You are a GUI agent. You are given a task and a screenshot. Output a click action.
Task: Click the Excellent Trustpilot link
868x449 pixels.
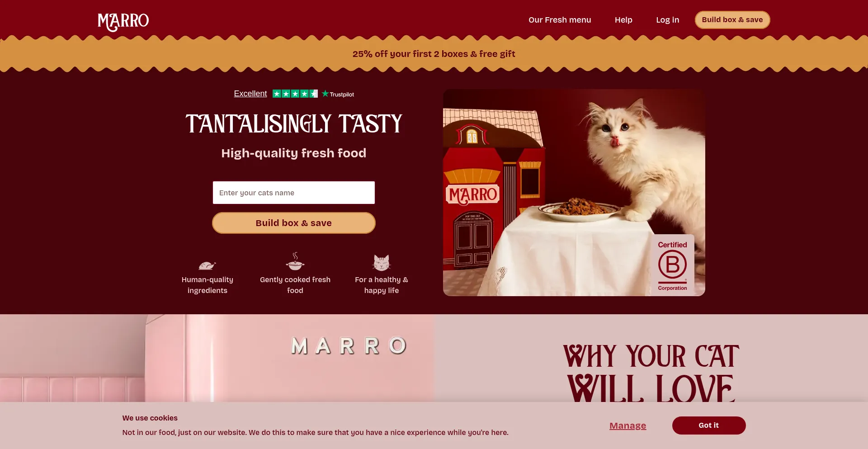tap(250, 94)
